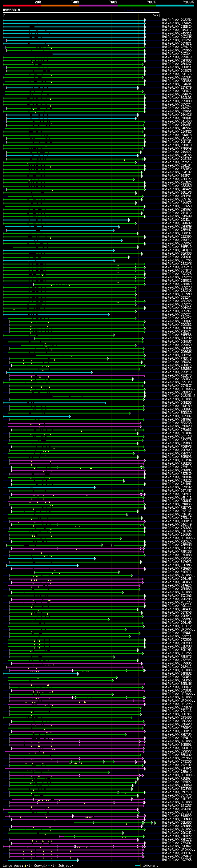The image size is (197, 868).
Task: Click the green ~80% identity legend segment
Action: click(x=137, y=6)
